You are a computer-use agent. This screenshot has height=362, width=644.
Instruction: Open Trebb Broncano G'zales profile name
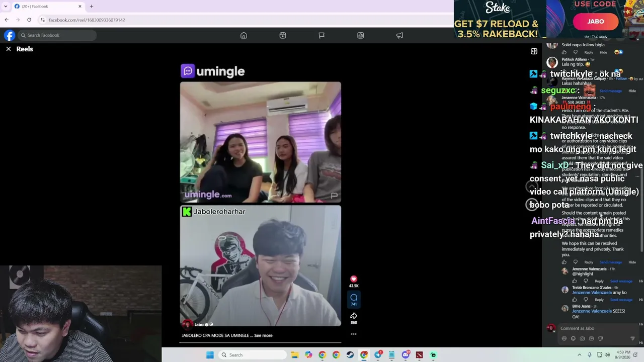[x=592, y=288]
